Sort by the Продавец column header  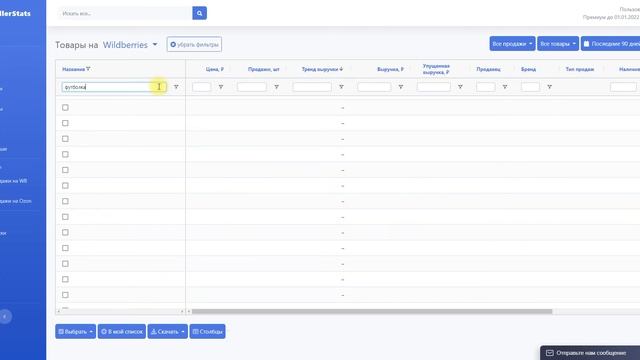pos(488,69)
